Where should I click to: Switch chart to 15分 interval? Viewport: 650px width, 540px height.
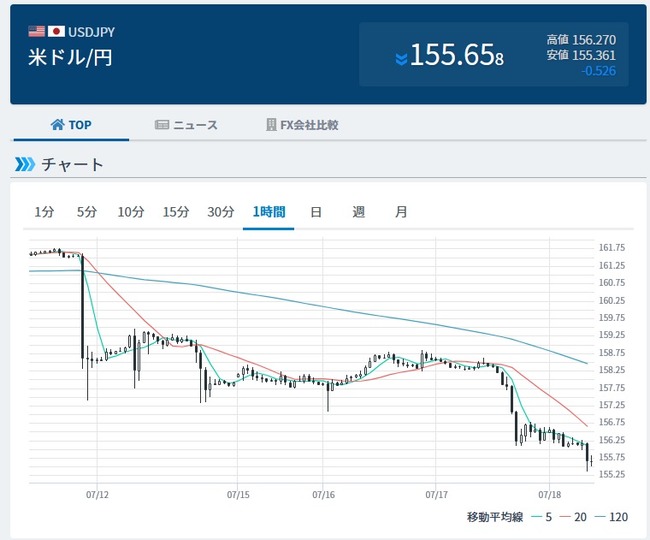[x=175, y=212]
